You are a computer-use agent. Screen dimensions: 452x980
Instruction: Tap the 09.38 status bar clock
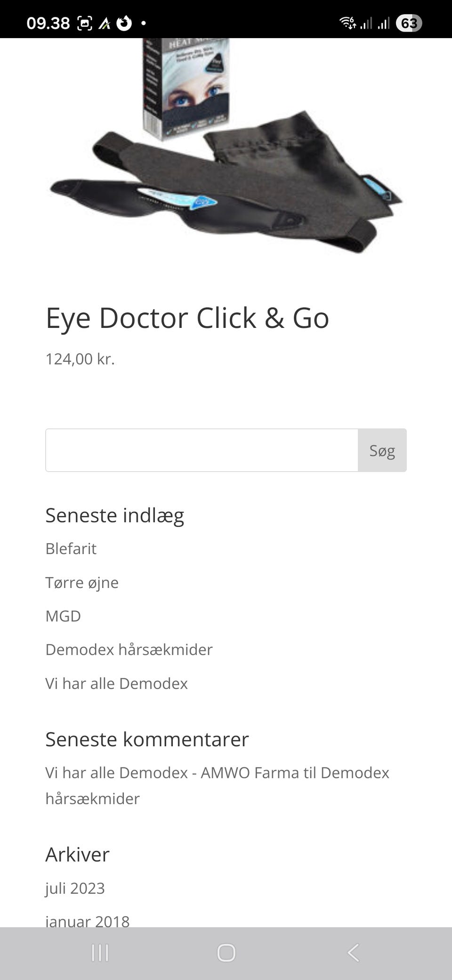point(48,23)
